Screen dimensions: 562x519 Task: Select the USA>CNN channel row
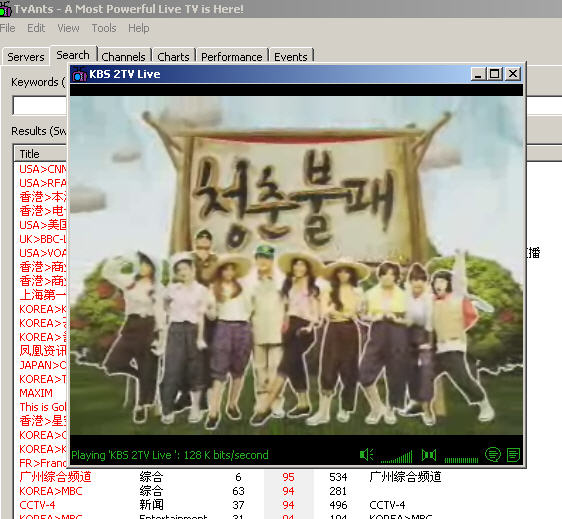43,169
